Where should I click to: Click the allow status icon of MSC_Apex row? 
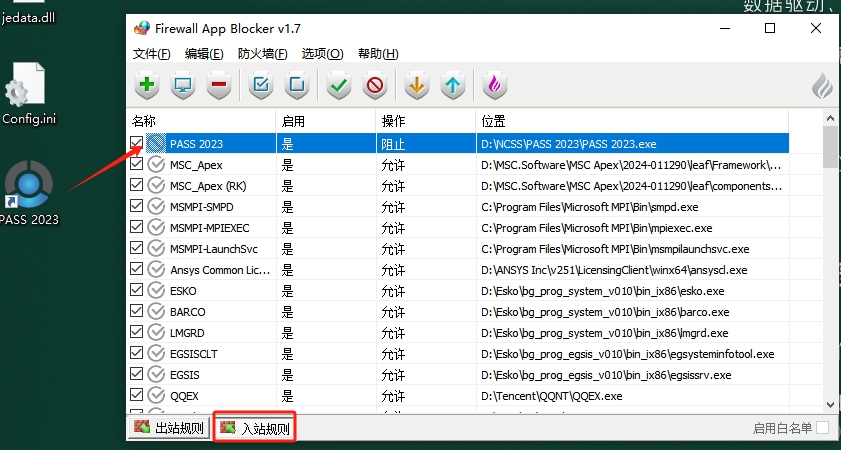[x=156, y=164]
